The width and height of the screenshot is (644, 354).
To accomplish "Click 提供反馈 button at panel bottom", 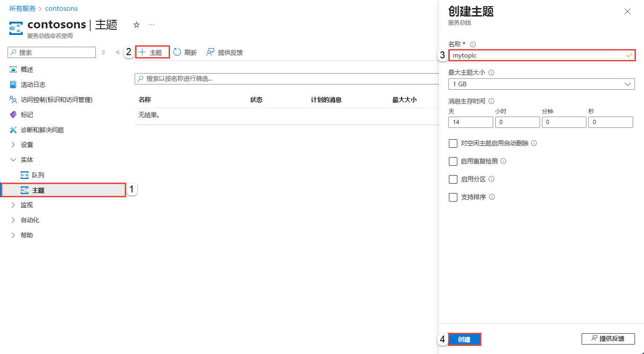I will pyautogui.click(x=608, y=339).
